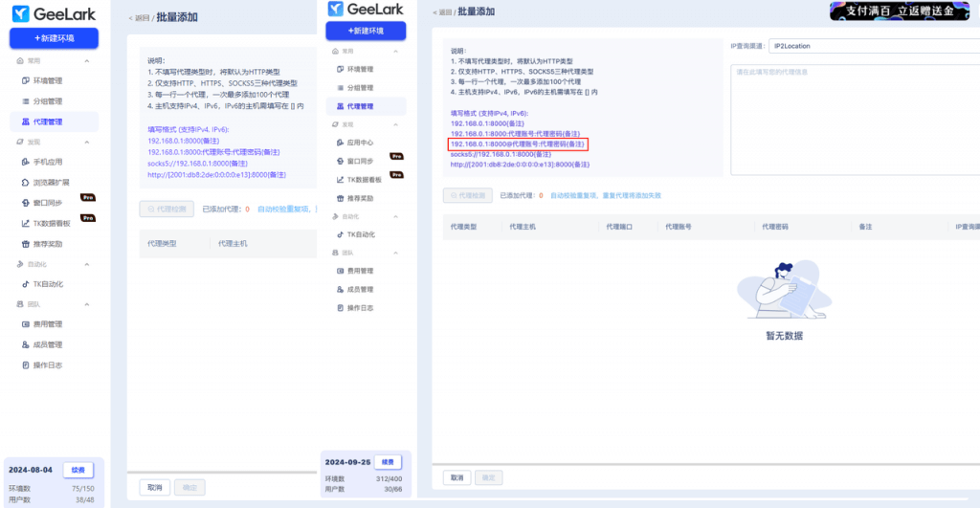Viewport: 980px width, 508px height.
Task: Click the 代理端口 column header
Action: click(x=619, y=227)
